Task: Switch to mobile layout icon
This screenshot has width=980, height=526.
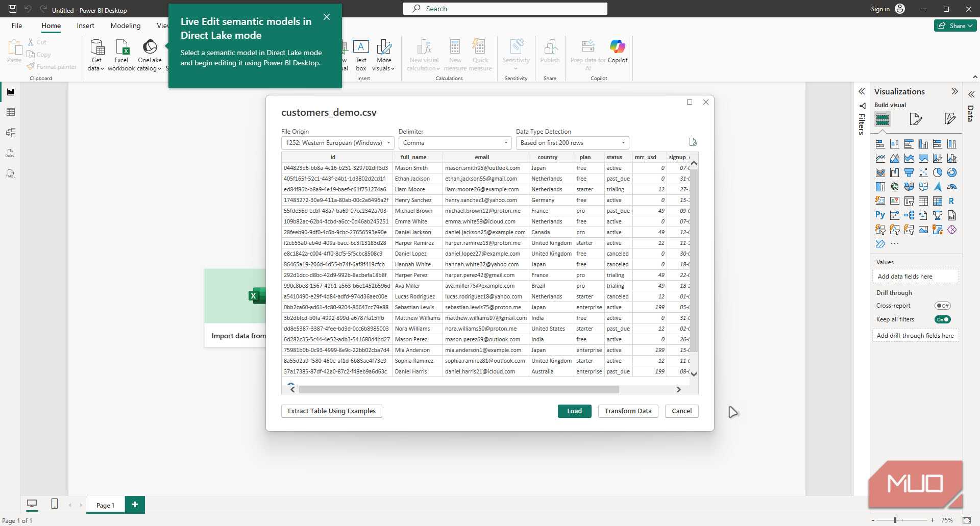Action: click(55, 504)
